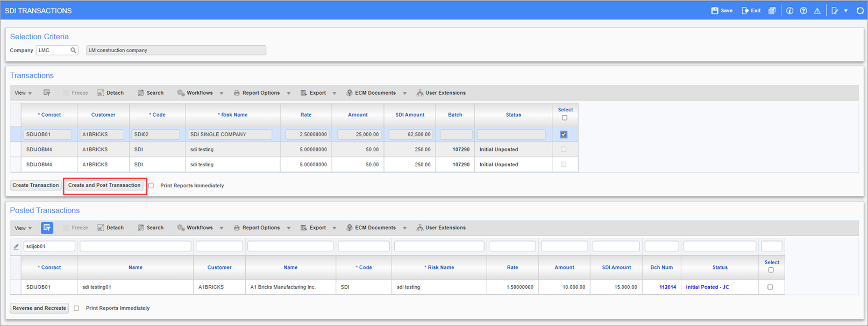Click the Code field showing SDI02
This screenshot has height=326, width=868.
click(x=156, y=134)
